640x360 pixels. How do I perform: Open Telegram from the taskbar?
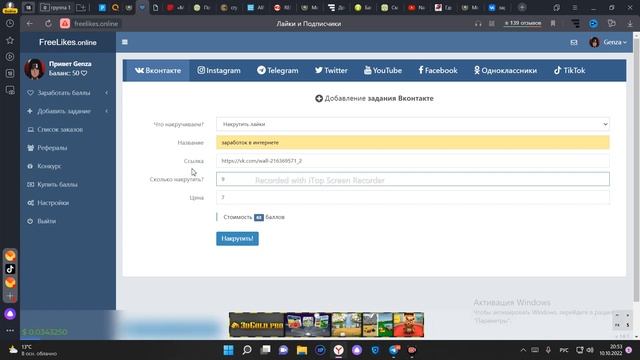(x=394, y=350)
